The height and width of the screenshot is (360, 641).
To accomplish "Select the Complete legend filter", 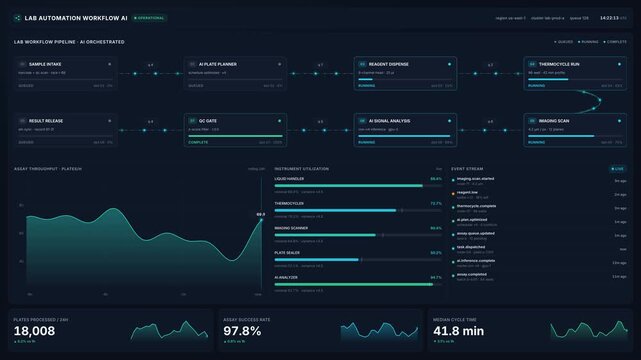I will click(x=615, y=42).
